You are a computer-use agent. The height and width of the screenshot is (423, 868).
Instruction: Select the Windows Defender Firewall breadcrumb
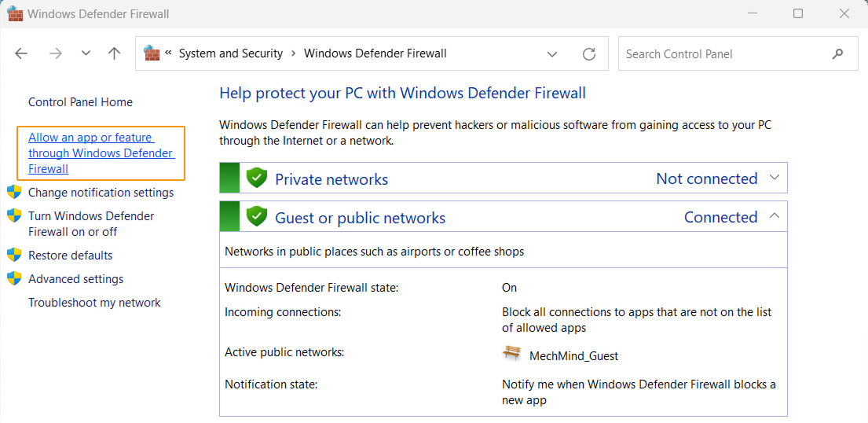pos(375,53)
